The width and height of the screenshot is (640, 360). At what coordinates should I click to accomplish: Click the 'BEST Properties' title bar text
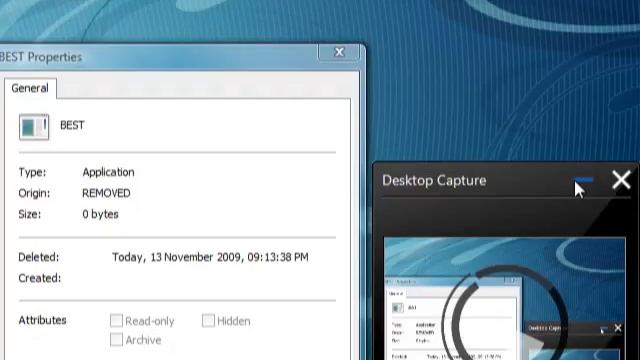pos(41,57)
